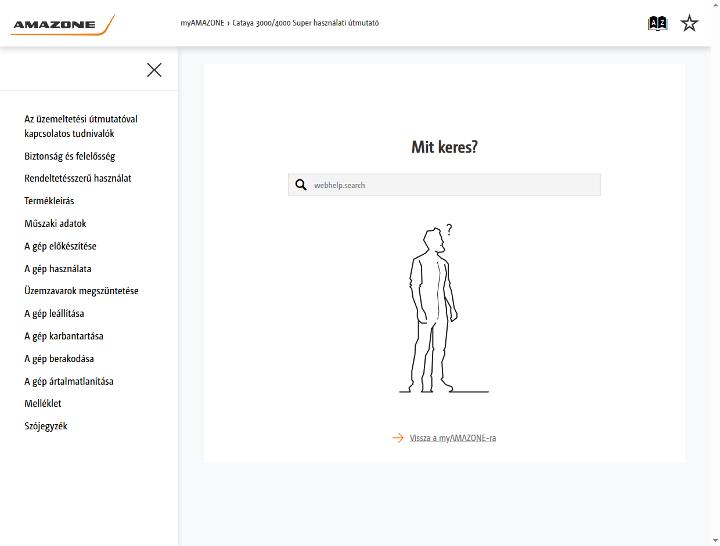Select Üzemzavarok megszüntetése entry
This screenshot has width=720, height=546.
tap(81, 291)
